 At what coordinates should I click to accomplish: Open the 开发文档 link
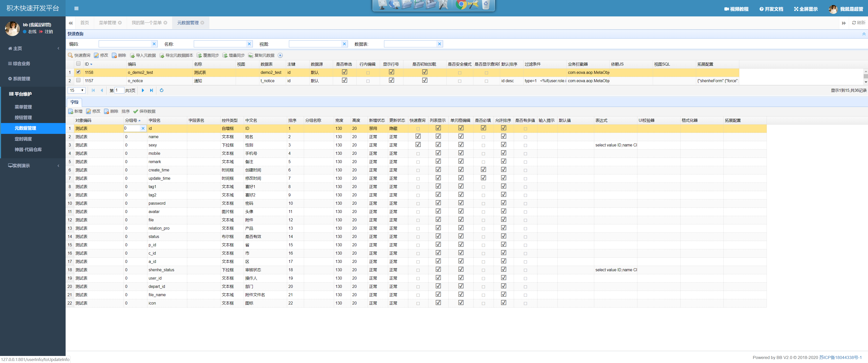tap(771, 9)
